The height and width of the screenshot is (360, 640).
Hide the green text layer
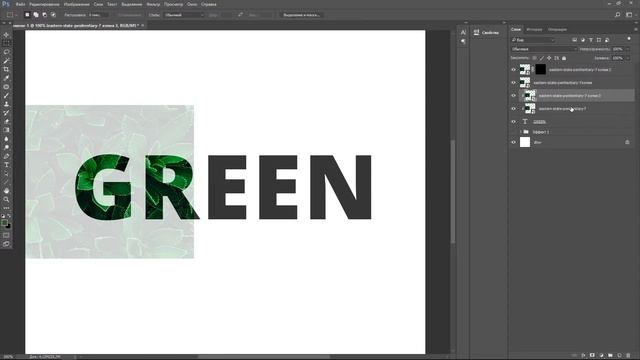click(513, 122)
